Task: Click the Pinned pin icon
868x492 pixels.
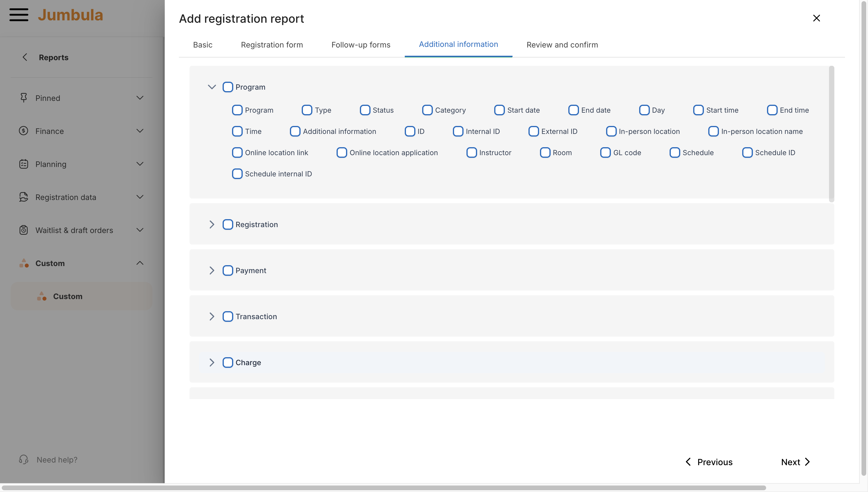Action: pos(23,98)
